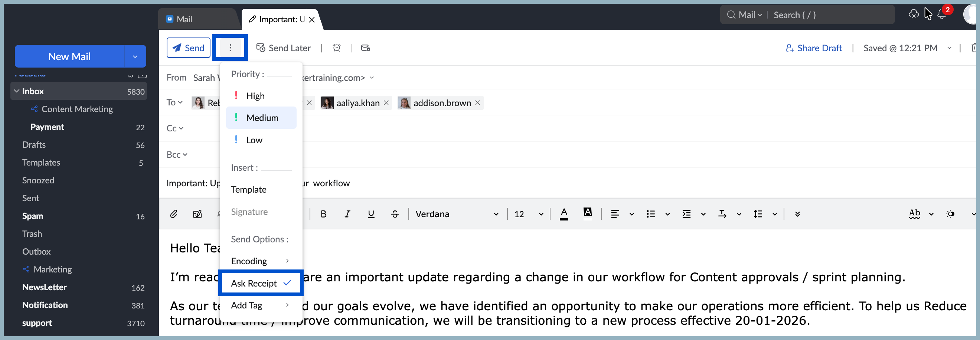Click the attach file paperclip icon
This screenshot has width=980, height=340.
tap(173, 214)
